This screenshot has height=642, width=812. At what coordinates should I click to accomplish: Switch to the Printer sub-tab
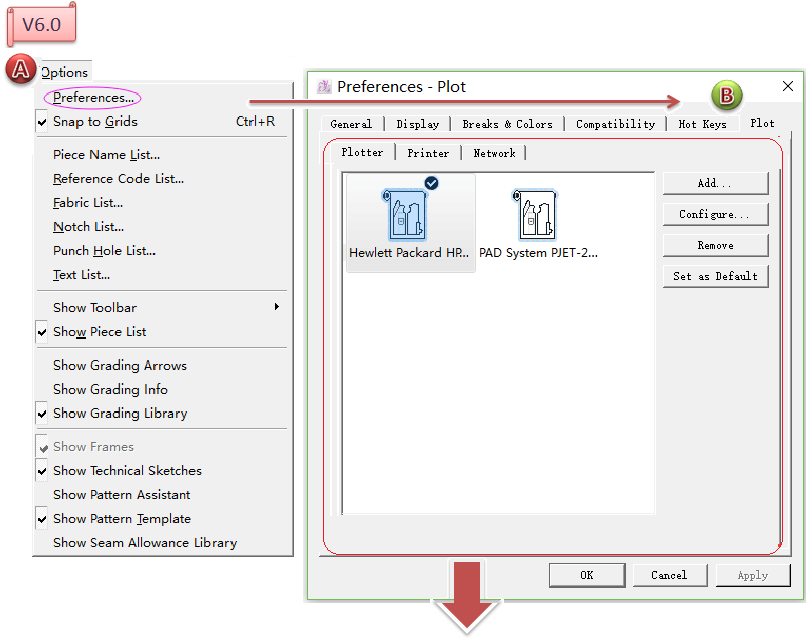[x=428, y=153]
